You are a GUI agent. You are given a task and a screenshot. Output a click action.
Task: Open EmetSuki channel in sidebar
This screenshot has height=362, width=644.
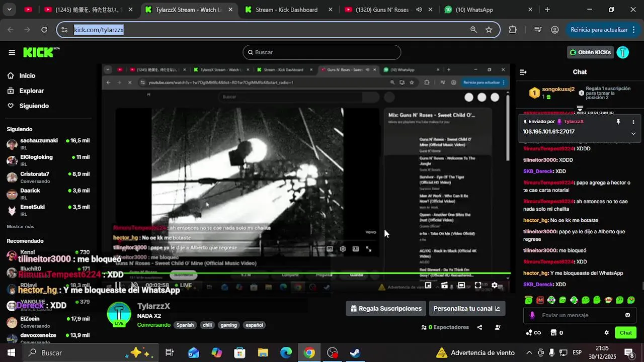(48, 211)
